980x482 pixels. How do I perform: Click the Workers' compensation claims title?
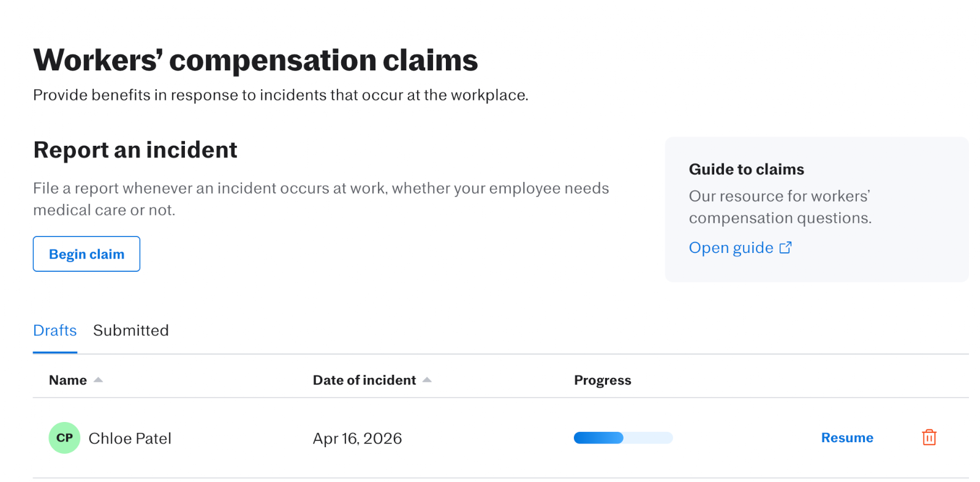255,60
